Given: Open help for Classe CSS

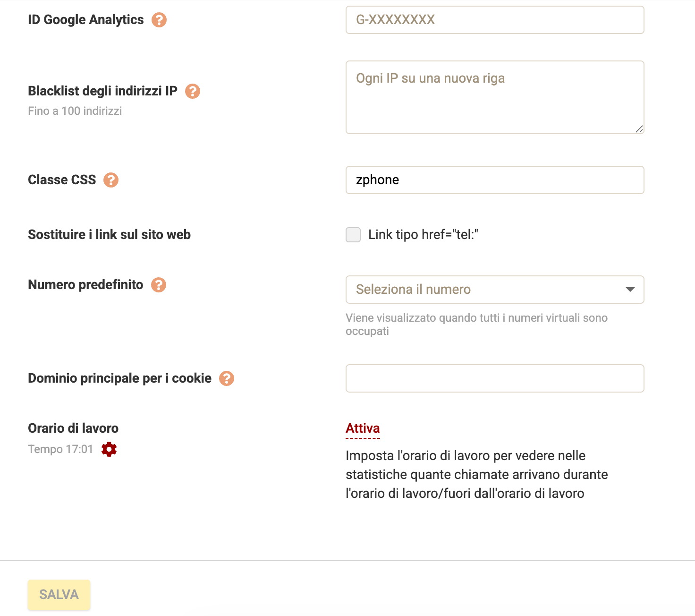Looking at the screenshot, I should pos(111,180).
